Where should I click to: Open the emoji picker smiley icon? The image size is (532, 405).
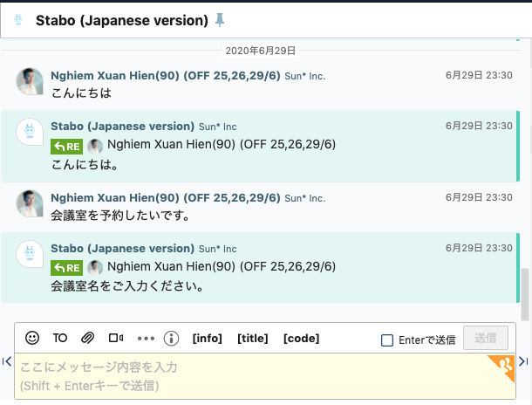[32, 338]
